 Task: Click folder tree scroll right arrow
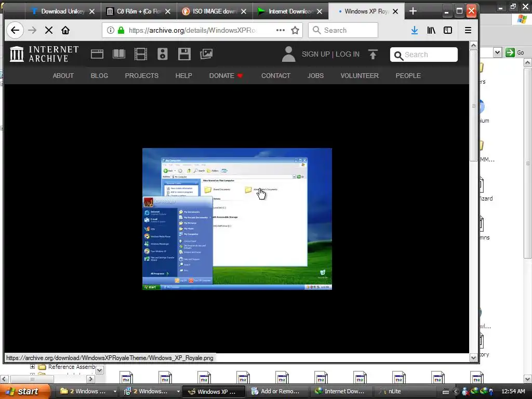click(x=90, y=379)
